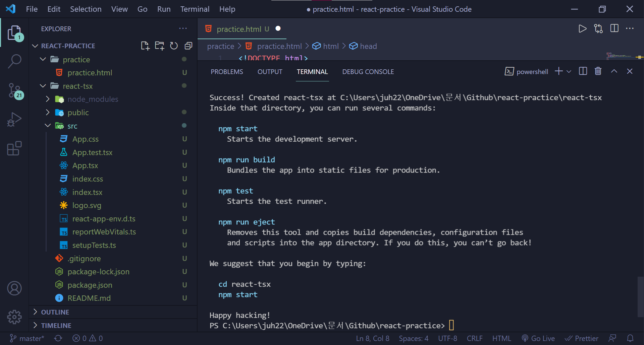Split the editor to the right
The height and width of the screenshot is (345, 644).
click(614, 28)
